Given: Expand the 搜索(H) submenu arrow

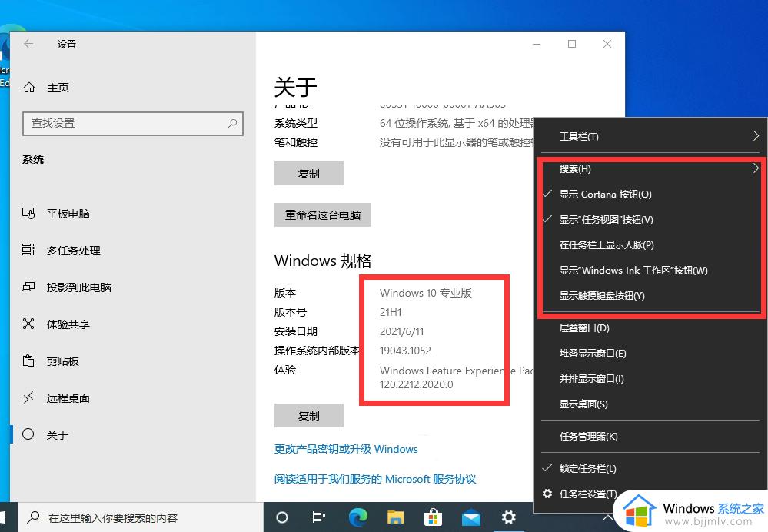Looking at the screenshot, I should (x=756, y=168).
